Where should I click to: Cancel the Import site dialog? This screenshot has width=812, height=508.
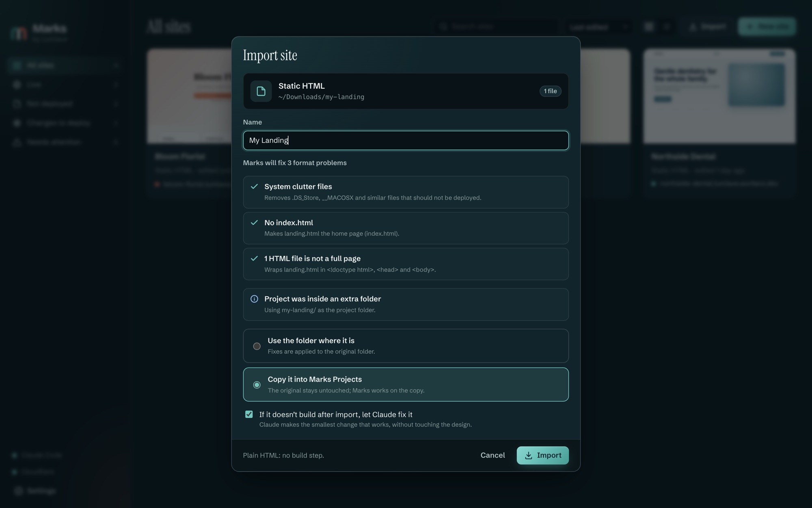pos(492,455)
